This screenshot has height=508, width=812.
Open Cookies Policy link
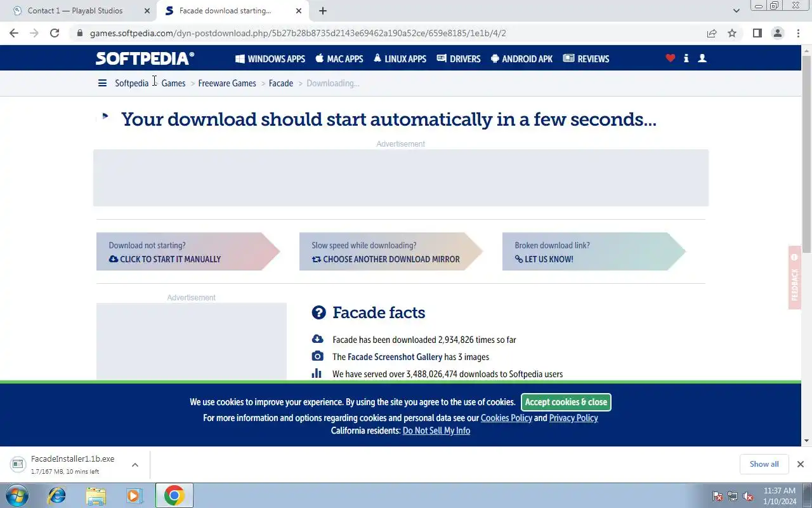(x=506, y=418)
